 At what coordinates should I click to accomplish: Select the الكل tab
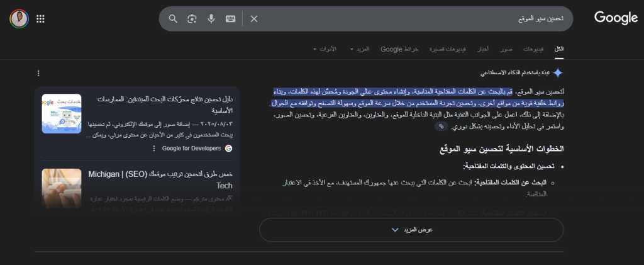point(559,49)
